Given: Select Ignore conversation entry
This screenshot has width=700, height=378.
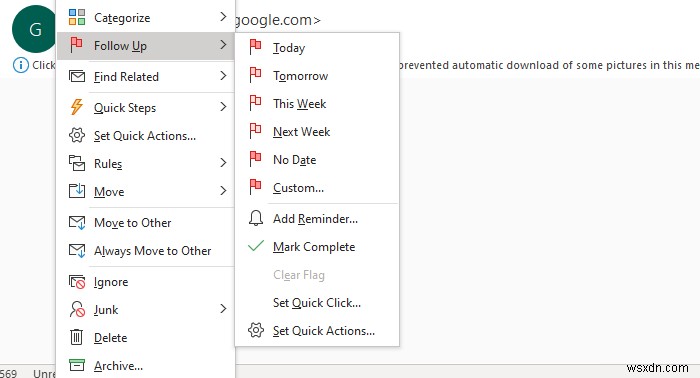Looking at the screenshot, I should [146, 282].
